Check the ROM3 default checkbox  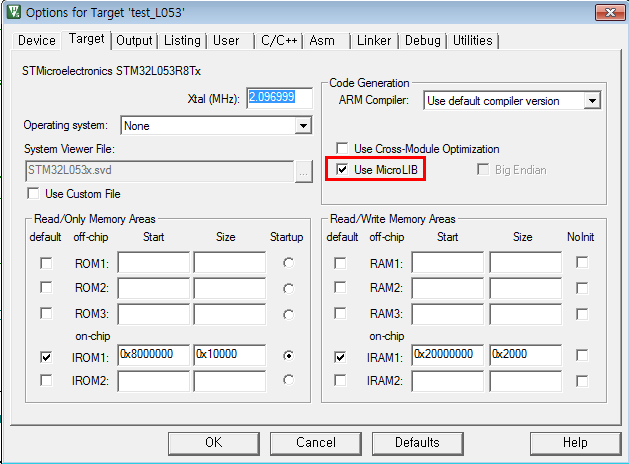point(46,313)
